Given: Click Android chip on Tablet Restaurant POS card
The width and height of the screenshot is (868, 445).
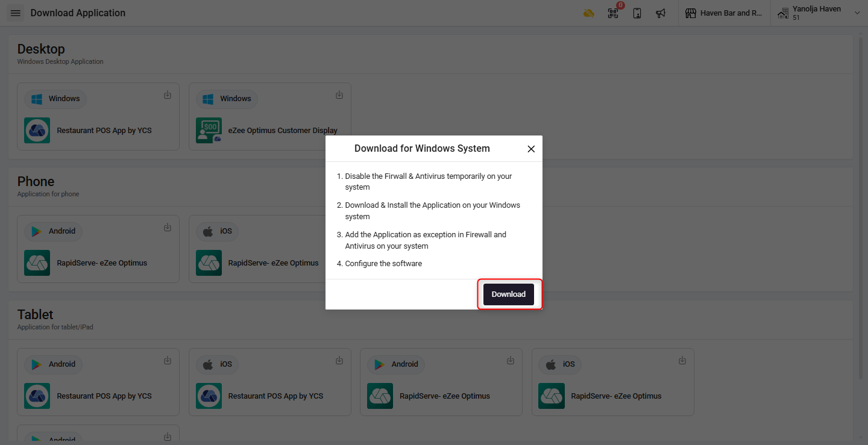Looking at the screenshot, I should [53, 364].
